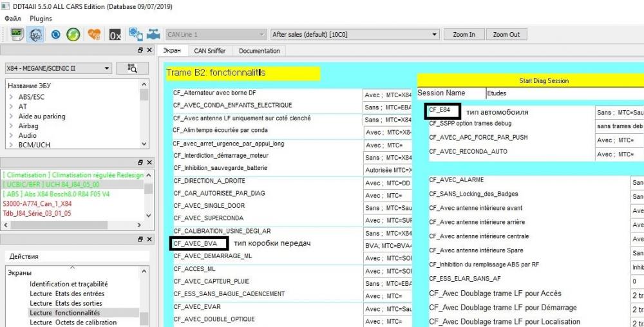
Task: Open the After sales (default) [10C0] dropdown
Action: click(x=355, y=35)
